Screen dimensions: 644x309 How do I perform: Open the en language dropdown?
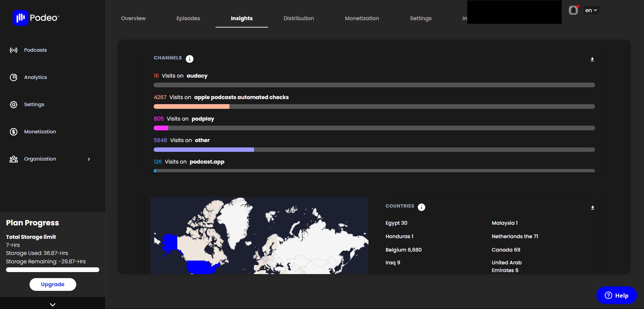(x=591, y=10)
